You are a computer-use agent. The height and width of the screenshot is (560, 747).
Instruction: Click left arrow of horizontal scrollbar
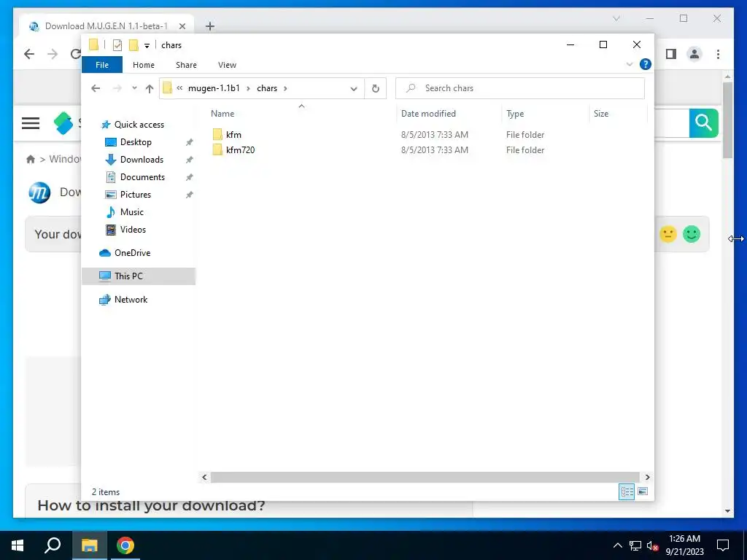[x=204, y=477]
